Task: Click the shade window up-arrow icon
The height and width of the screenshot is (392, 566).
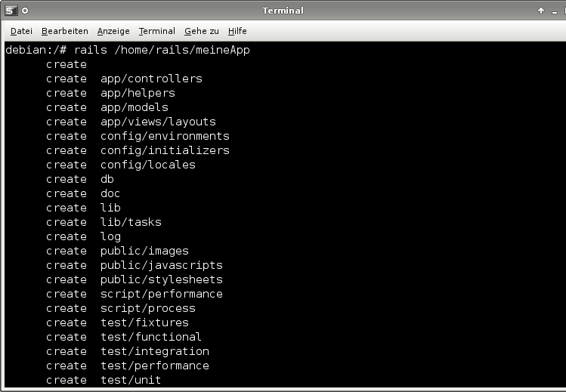Action: coord(541,11)
